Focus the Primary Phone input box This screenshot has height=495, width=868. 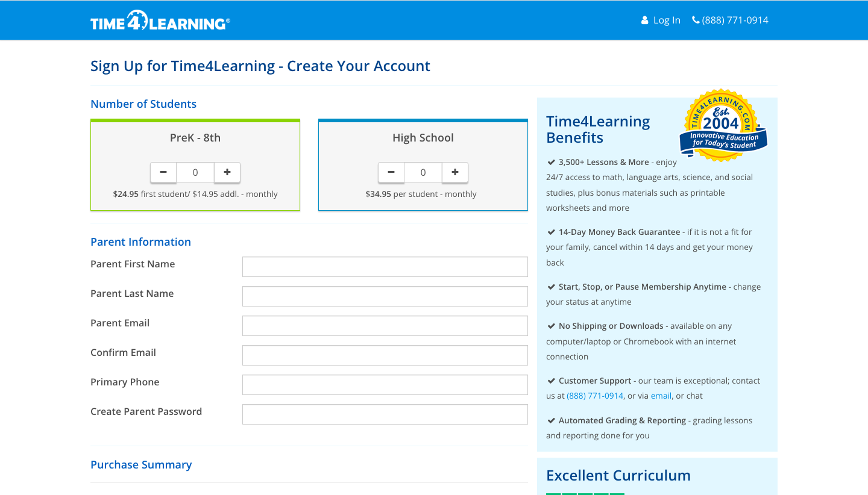click(385, 385)
